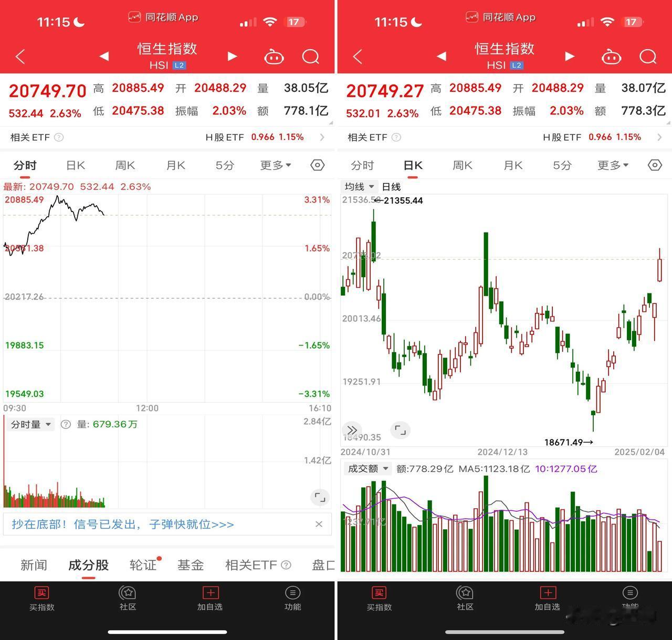Switch to 日K tab on left screen
672x640 pixels.
[x=76, y=165]
